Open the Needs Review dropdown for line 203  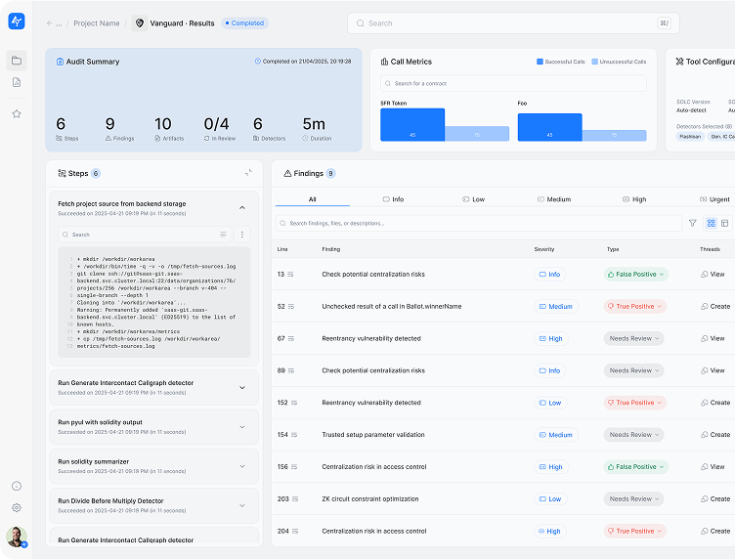coord(633,499)
